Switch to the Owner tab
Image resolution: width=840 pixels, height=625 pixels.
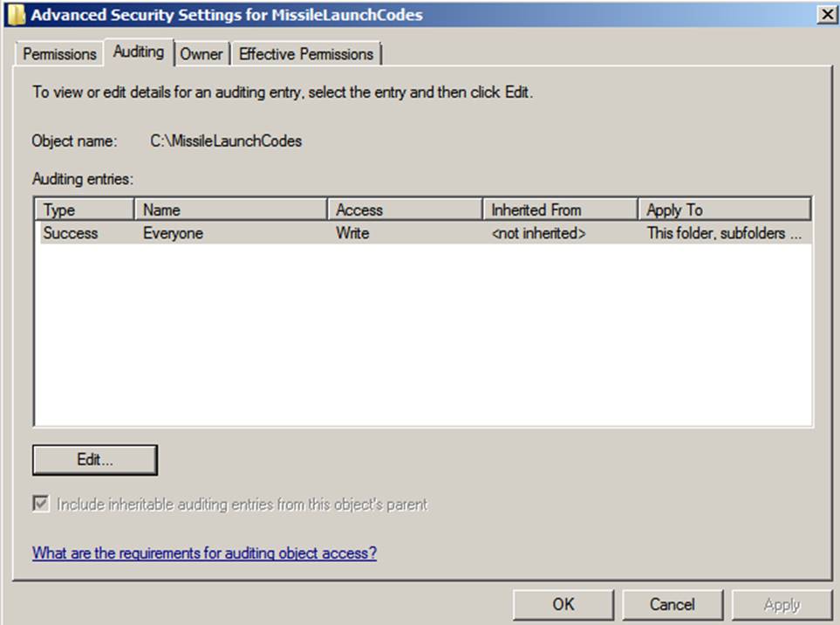click(201, 54)
